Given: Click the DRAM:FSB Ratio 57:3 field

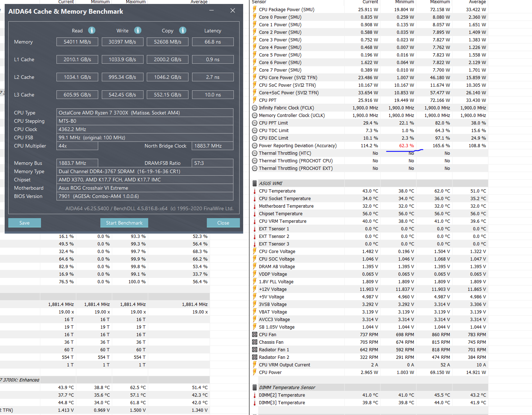Looking at the screenshot, I should (x=213, y=163).
